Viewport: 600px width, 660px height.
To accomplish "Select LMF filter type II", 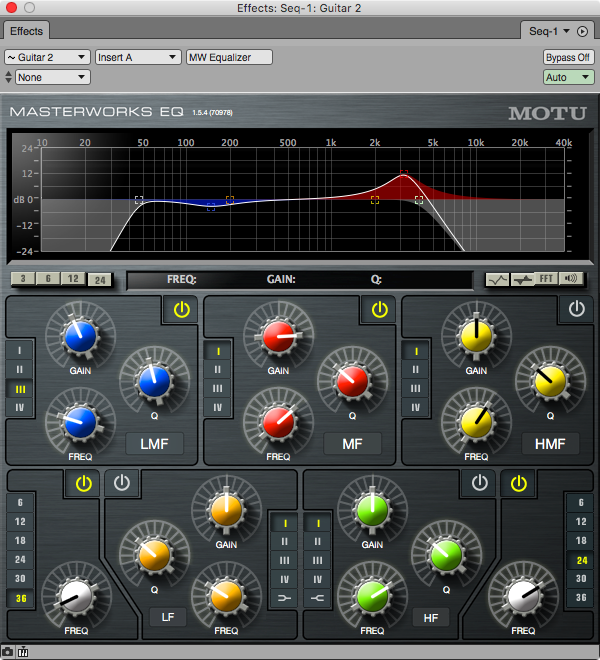I will [19, 370].
